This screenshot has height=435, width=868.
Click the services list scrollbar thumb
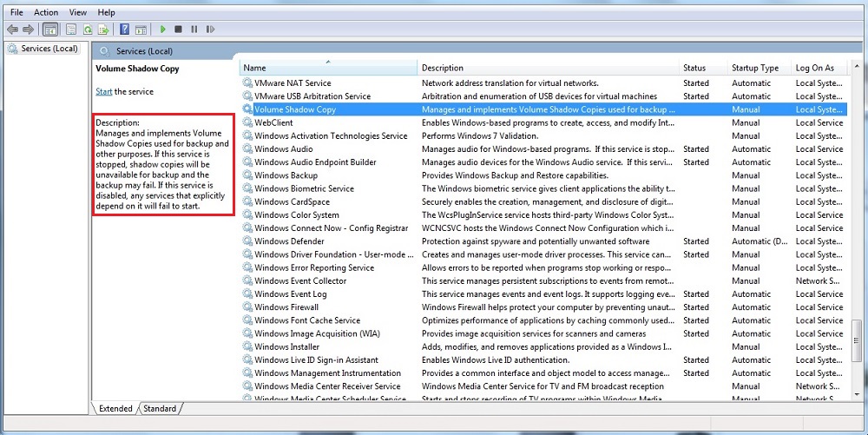[857, 341]
